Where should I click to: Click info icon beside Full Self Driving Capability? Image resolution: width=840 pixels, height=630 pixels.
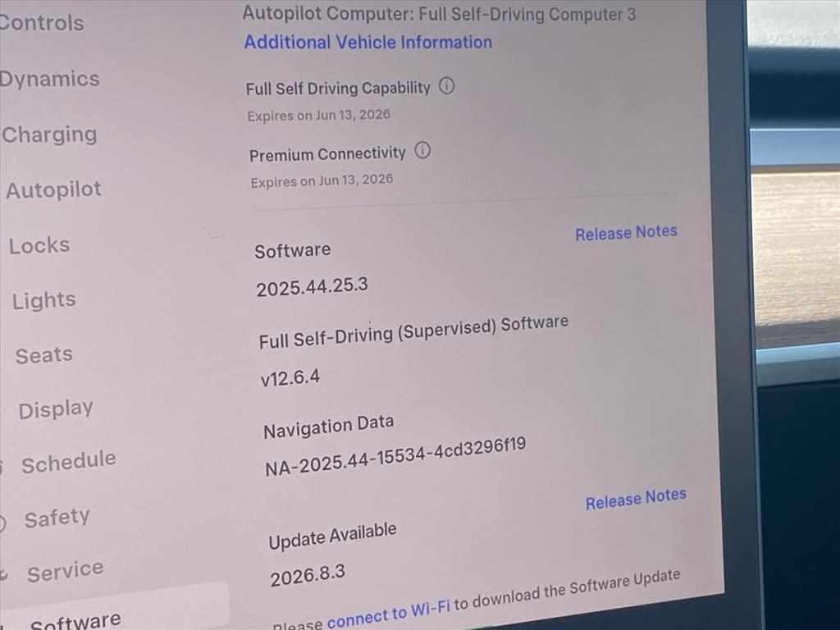446,86
